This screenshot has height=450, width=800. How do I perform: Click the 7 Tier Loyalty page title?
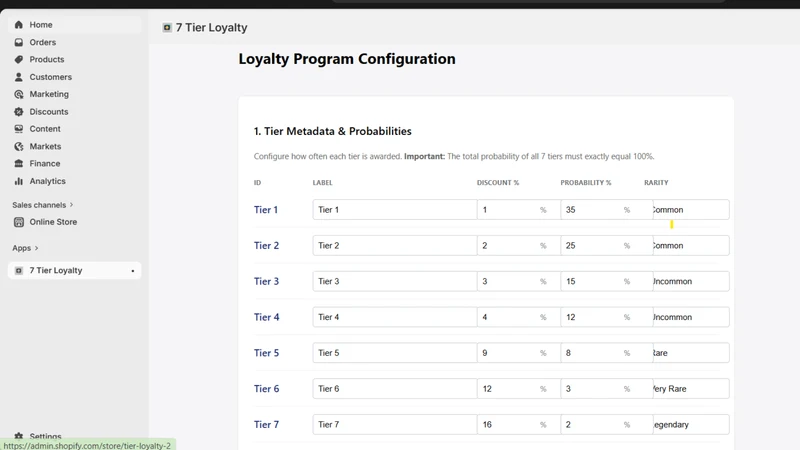(211, 28)
